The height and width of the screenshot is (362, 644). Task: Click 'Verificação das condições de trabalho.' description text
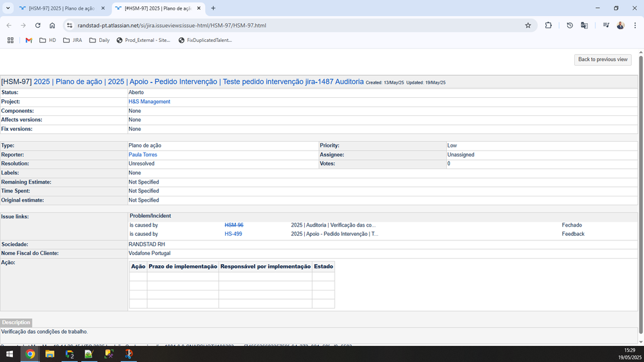coord(44,332)
